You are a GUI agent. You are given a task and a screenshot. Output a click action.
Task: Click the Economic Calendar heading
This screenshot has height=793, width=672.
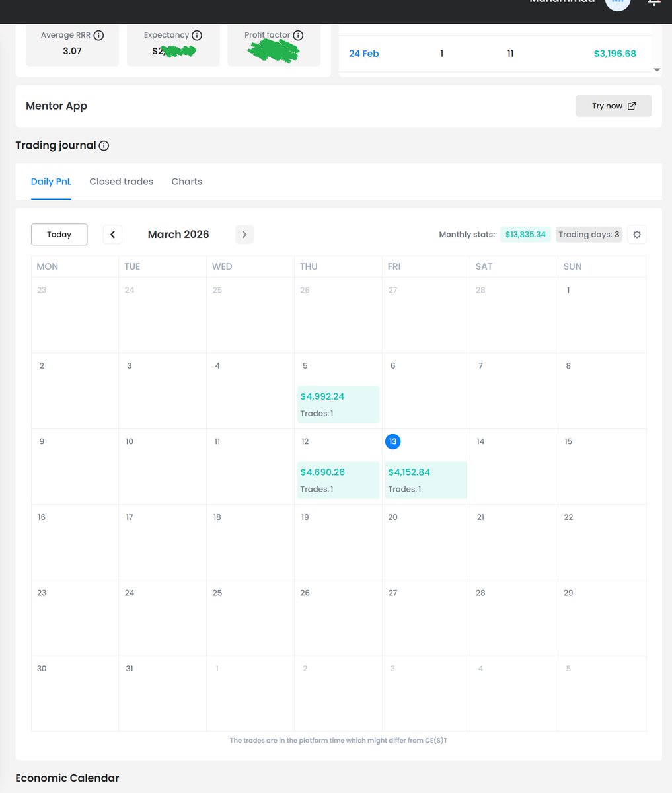[67, 778]
